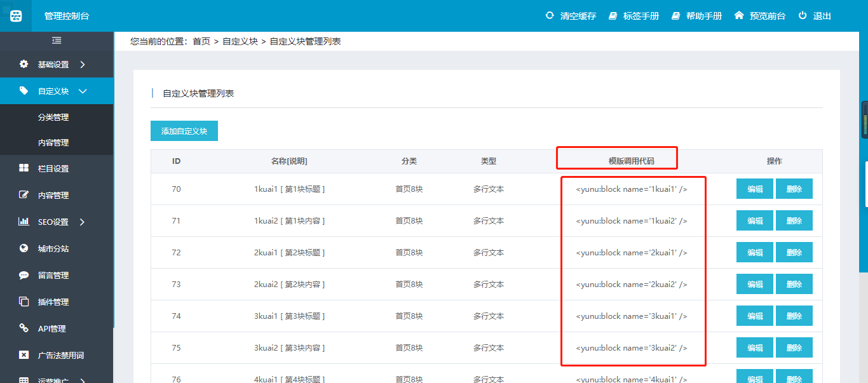Expand the SEO设置 submenu arrow

pos(83,222)
